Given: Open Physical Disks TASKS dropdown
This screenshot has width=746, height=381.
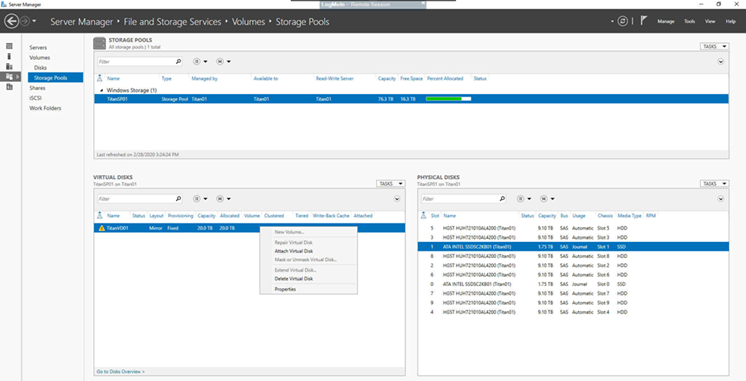Looking at the screenshot, I should click(714, 184).
